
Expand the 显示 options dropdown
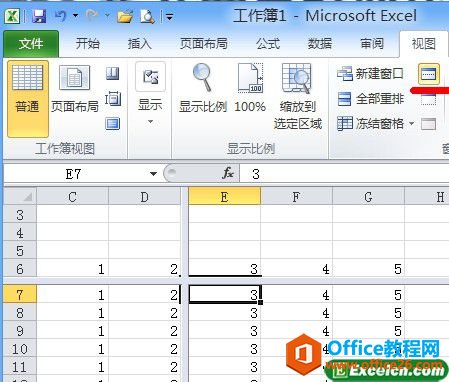[x=150, y=95]
